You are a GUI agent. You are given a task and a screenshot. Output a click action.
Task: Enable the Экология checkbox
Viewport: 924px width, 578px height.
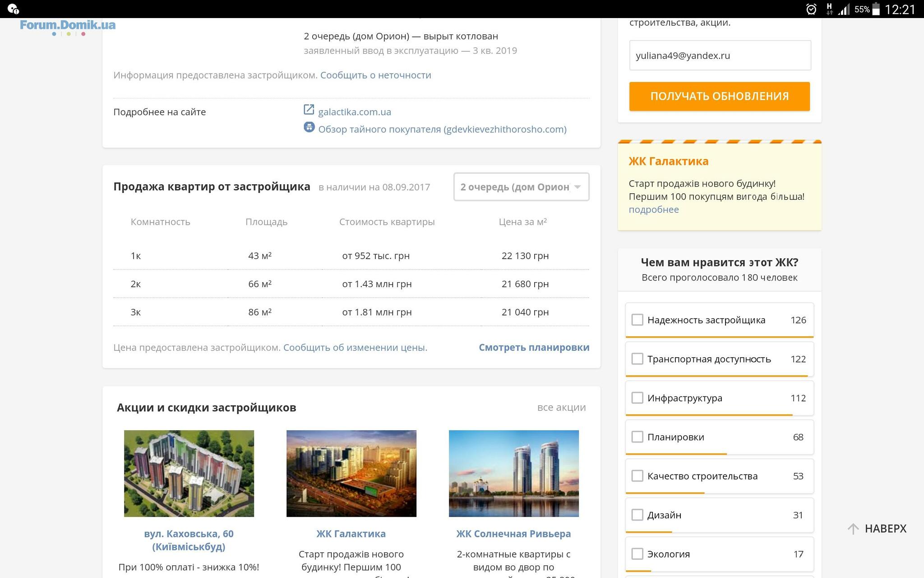(637, 554)
